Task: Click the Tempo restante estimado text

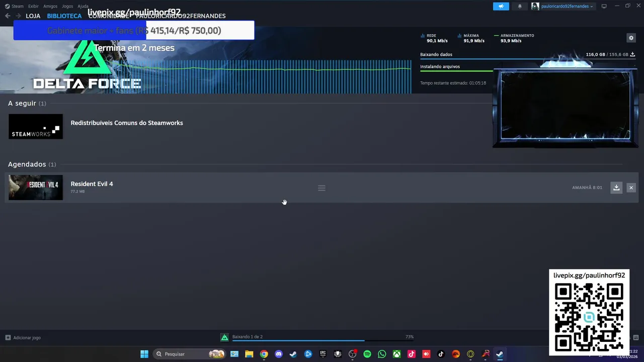Action: pos(453,83)
